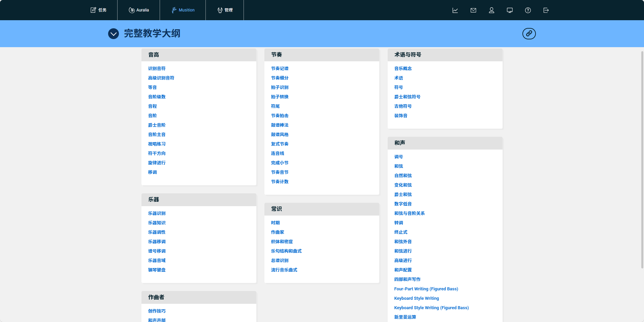Select the 爵士和弦符号 topic
644x322 pixels.
coord(407,97)
